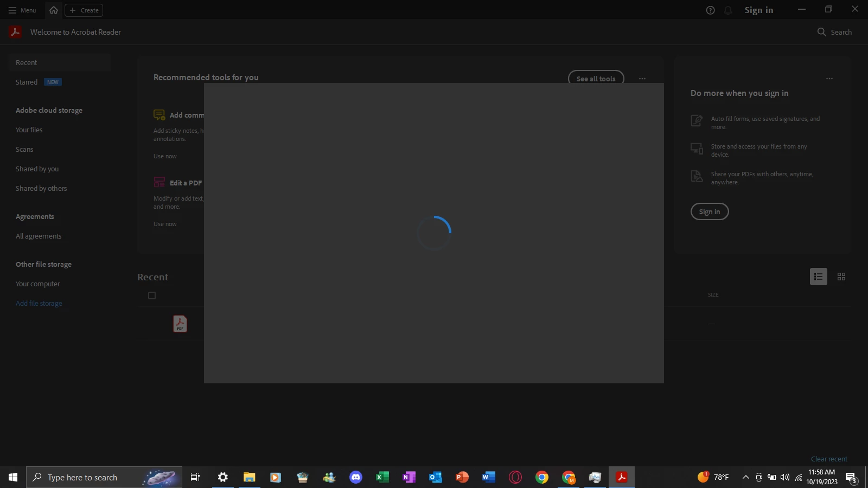Open Your computer storage
The height and width of the screenshot is (488, 868).
click(37, 284)
